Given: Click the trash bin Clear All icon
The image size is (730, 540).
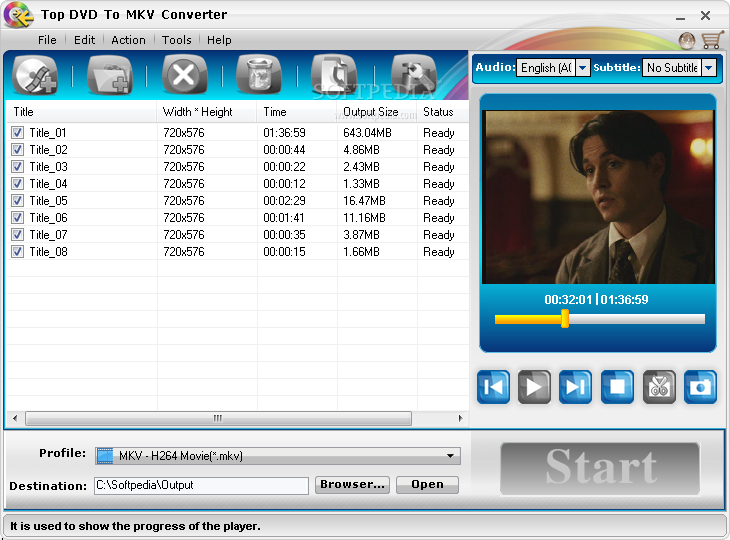Looking at the screenshot, I should pos(259,75).
